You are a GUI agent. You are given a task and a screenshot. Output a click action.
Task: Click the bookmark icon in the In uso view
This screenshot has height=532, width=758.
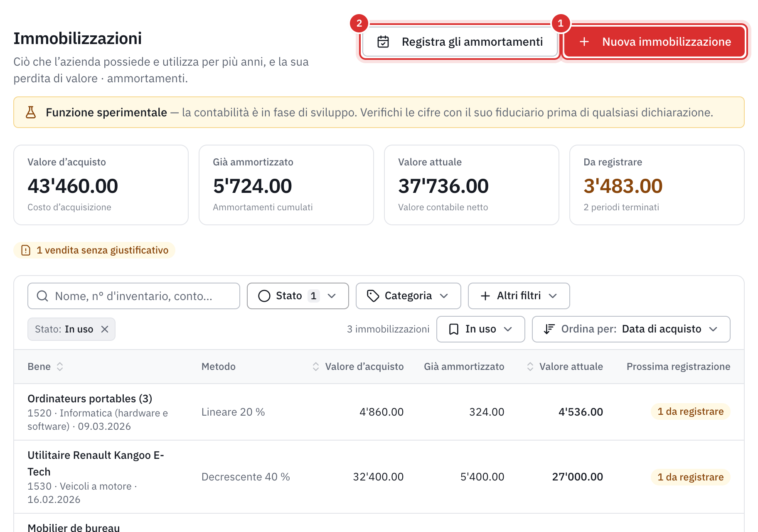coord(454,329)
